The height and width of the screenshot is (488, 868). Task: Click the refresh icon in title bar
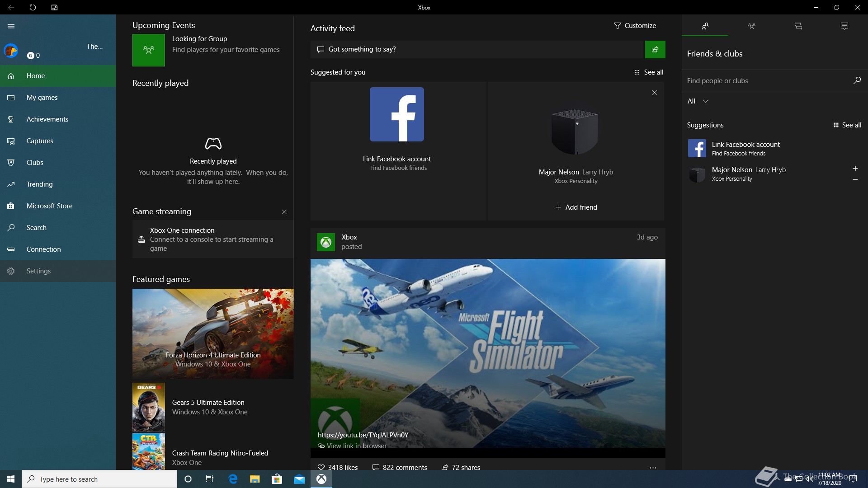click(x=33, y=7)
